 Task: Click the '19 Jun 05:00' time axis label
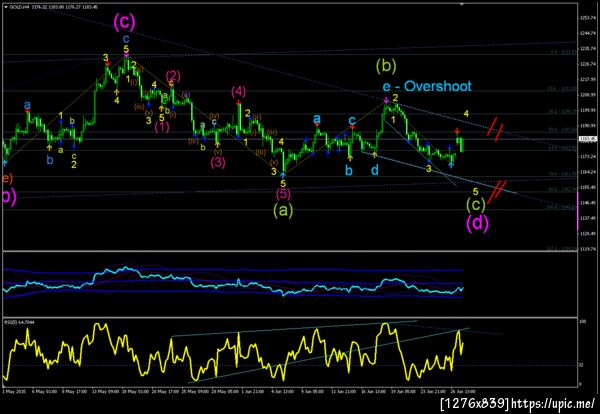[x=404, y=392]
